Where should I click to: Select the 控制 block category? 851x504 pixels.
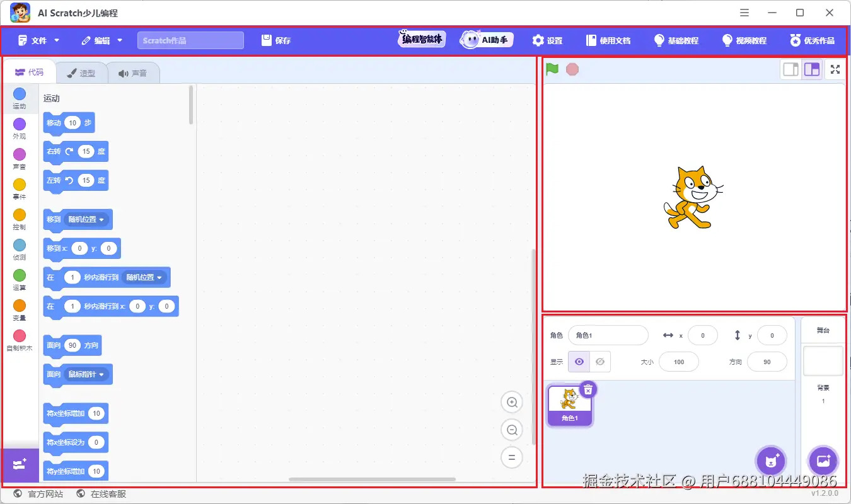point(20,219)
